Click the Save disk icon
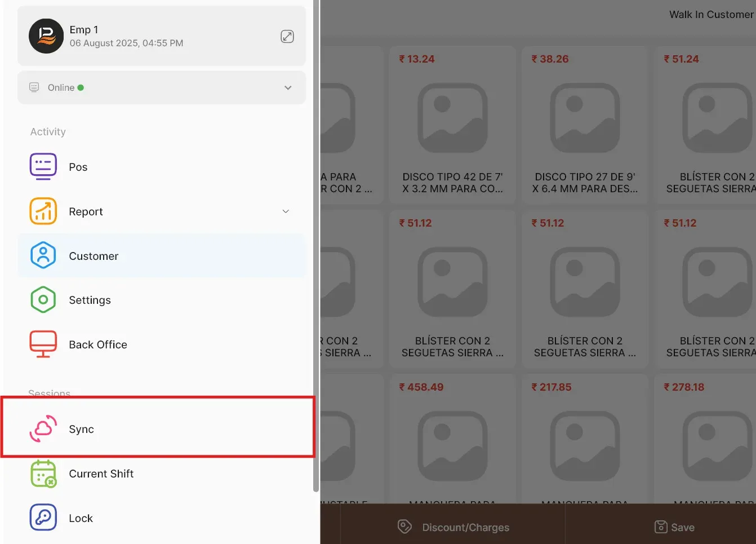Screen dimensions: 756x544 [x=661, y=527]
